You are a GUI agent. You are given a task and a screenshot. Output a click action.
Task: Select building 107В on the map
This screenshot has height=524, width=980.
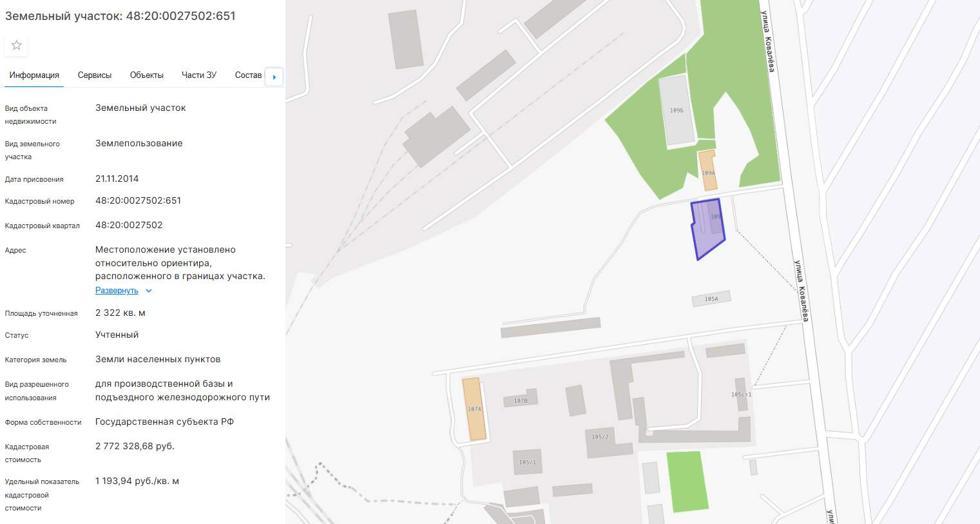[x=521, y=398]
